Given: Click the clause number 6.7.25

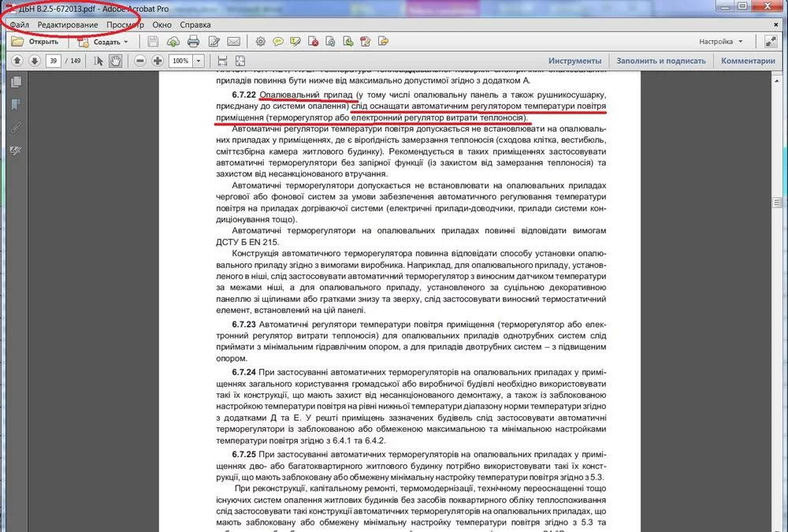Looking at the screenshot, I should click(x=243, y=455).
